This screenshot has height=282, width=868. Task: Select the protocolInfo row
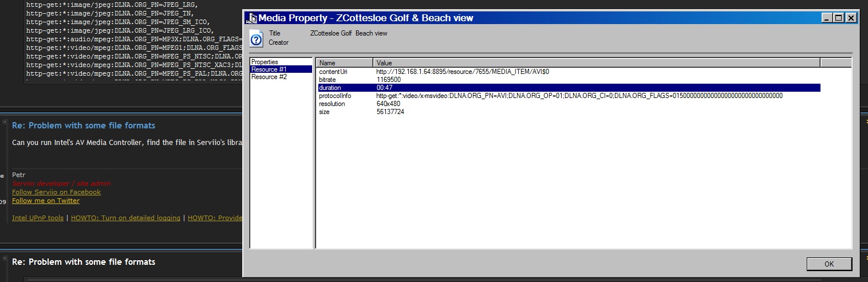(335, 96)
